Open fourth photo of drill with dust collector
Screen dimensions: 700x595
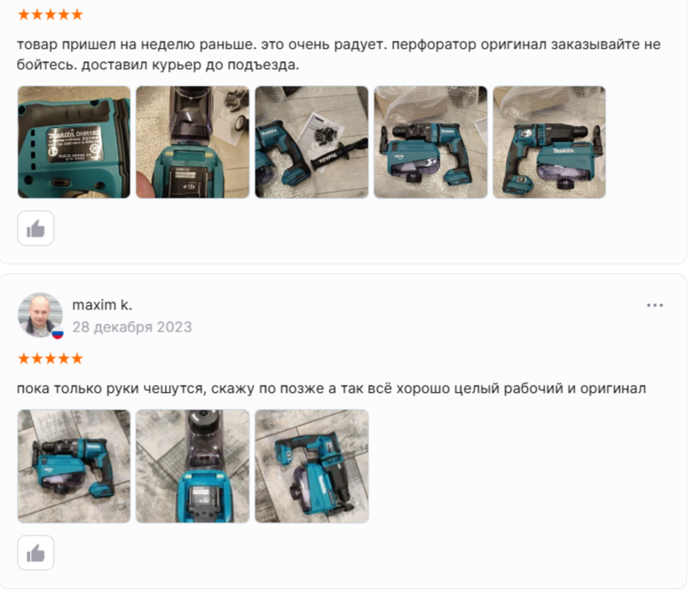click(x=430, y=142)
